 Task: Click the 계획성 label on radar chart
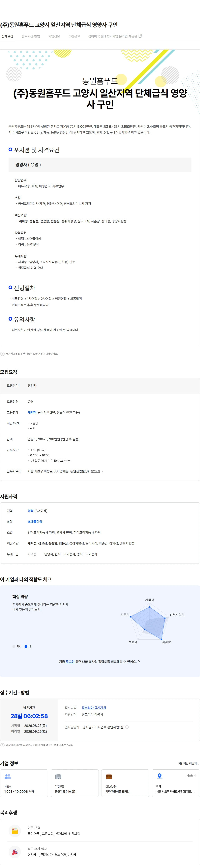(150, 600)
